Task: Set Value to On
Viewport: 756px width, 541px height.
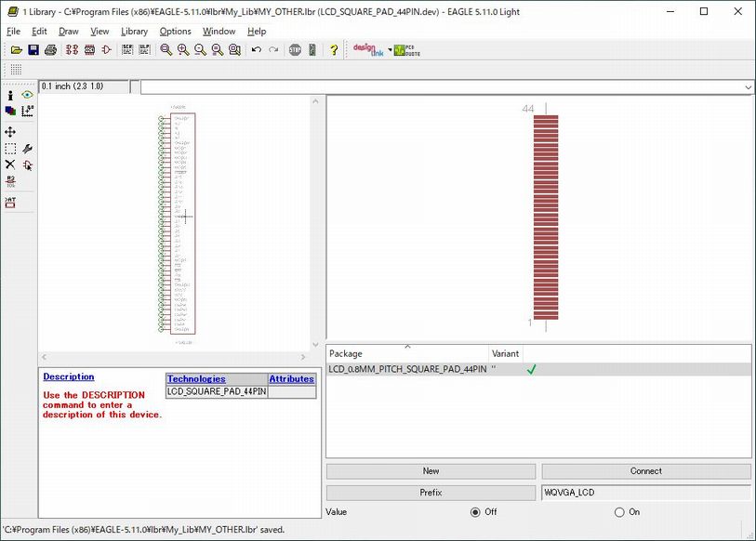Action: 619,512
